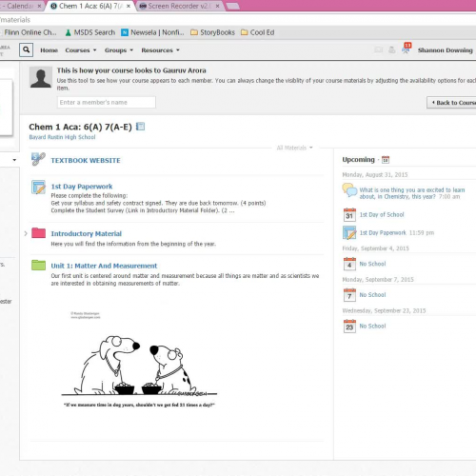Click the 1st Day Paperwork assignment icon in materials
Image resolution: width=476 pixels, height=476 pixels.
pyautogui.click(x=38, y=187)
